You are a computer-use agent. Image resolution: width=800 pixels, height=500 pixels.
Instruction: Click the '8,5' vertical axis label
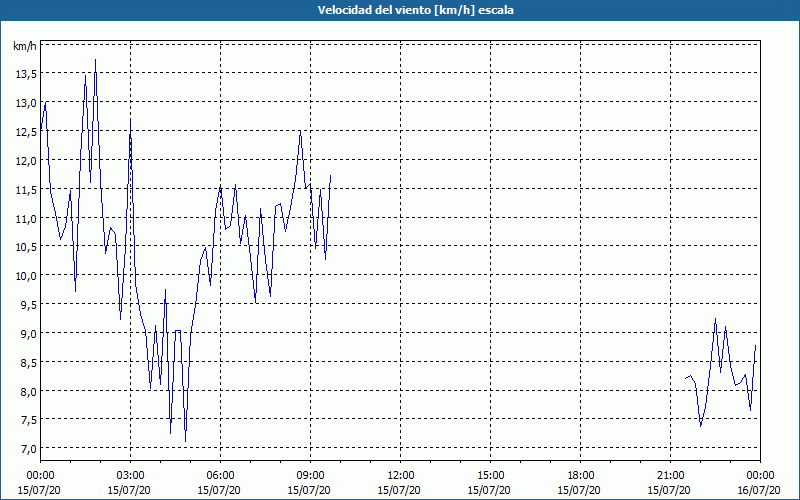[x=28, y=362]
